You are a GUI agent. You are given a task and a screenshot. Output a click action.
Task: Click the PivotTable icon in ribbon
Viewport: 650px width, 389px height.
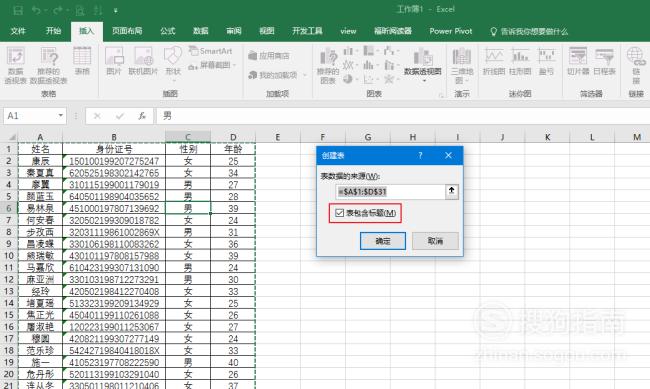[16, 65]
